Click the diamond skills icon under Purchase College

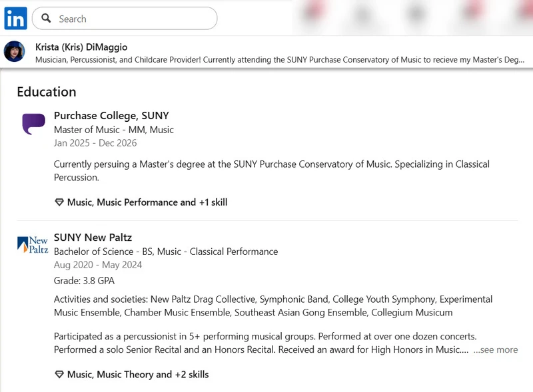click(59, 202)
